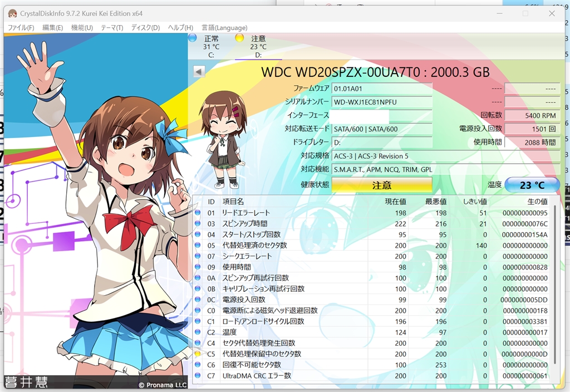
Task: Click status orb for row 01 リードエラーレート
Action: (x=198, y=213)
